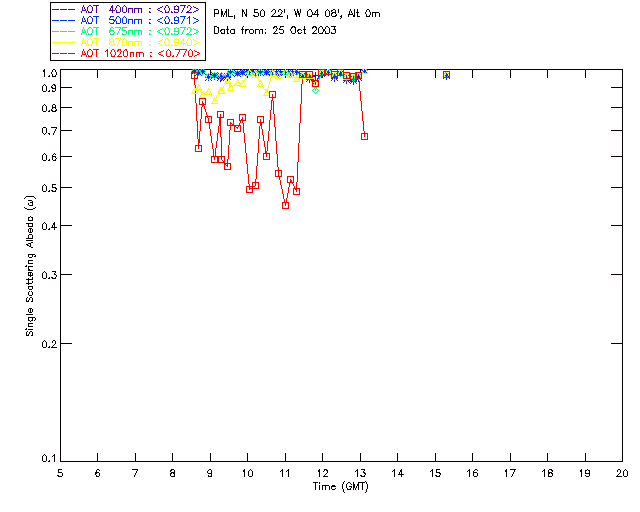The width and height of the screenshot is (640, 512).
Task: Click the x-axis tick label '17'
Action: click(x=510, y=473)
